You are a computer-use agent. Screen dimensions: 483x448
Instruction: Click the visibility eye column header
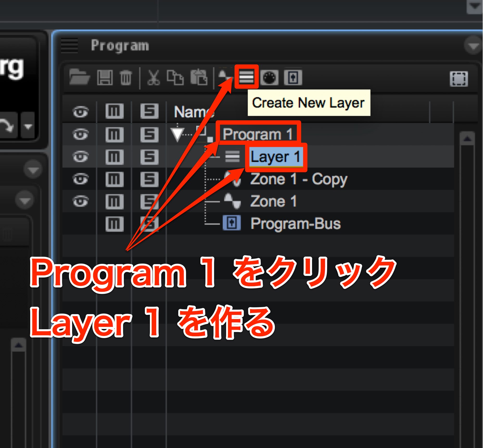(81, 112)
